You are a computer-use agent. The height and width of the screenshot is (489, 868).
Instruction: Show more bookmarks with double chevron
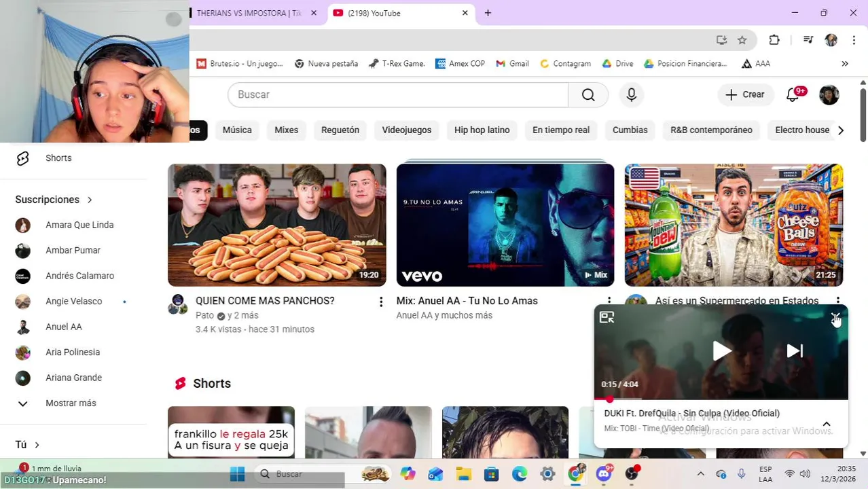(845, 64)
